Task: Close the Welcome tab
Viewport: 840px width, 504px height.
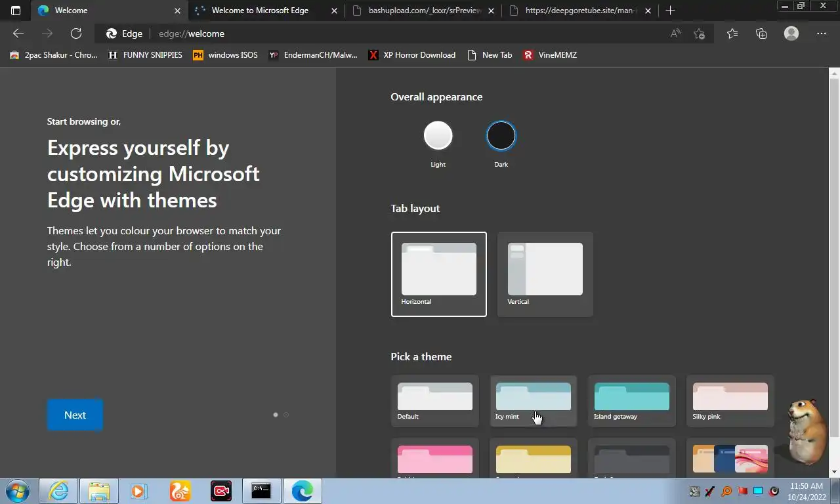Action: tap(177, 10)
